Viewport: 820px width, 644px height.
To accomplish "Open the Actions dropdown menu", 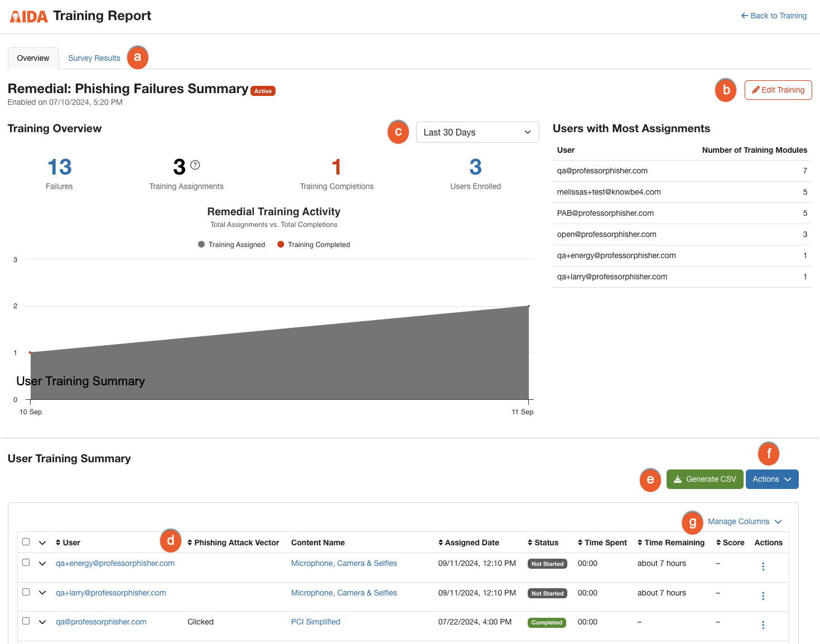I will click(772, 479).
